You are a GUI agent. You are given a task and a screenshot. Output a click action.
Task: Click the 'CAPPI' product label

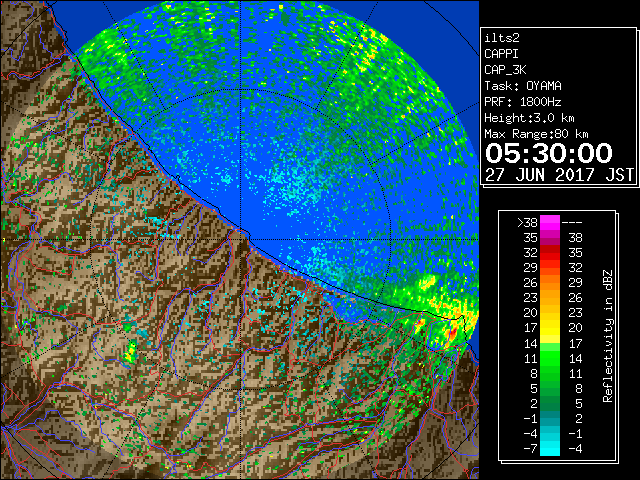click(x=501, y=54)
